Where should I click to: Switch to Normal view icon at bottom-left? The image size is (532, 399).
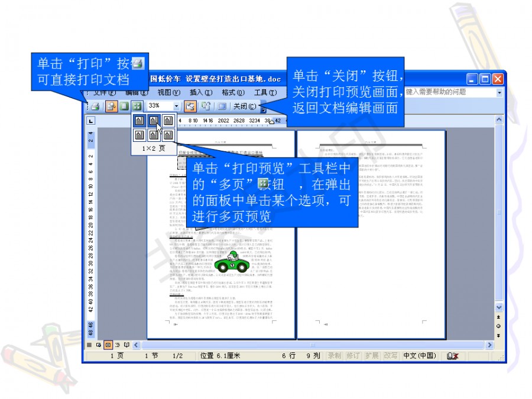pos(90,345)
